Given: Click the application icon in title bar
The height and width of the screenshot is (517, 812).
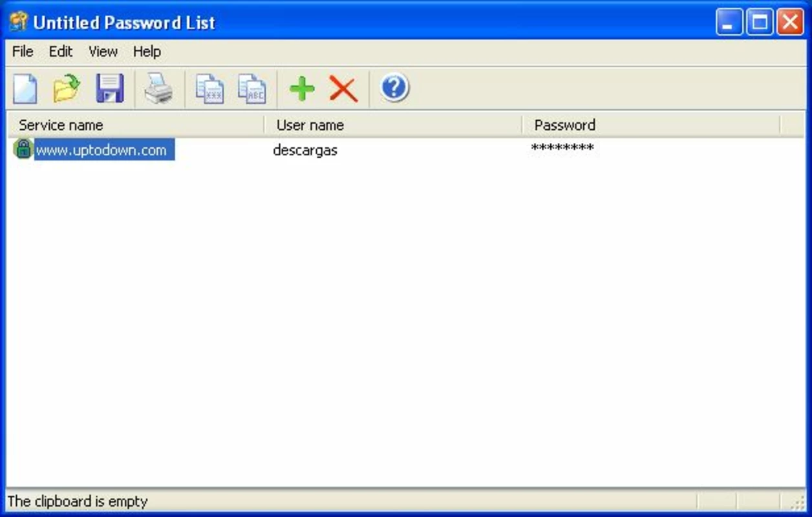Looking at the screenshot, I should tap(18, 22).
